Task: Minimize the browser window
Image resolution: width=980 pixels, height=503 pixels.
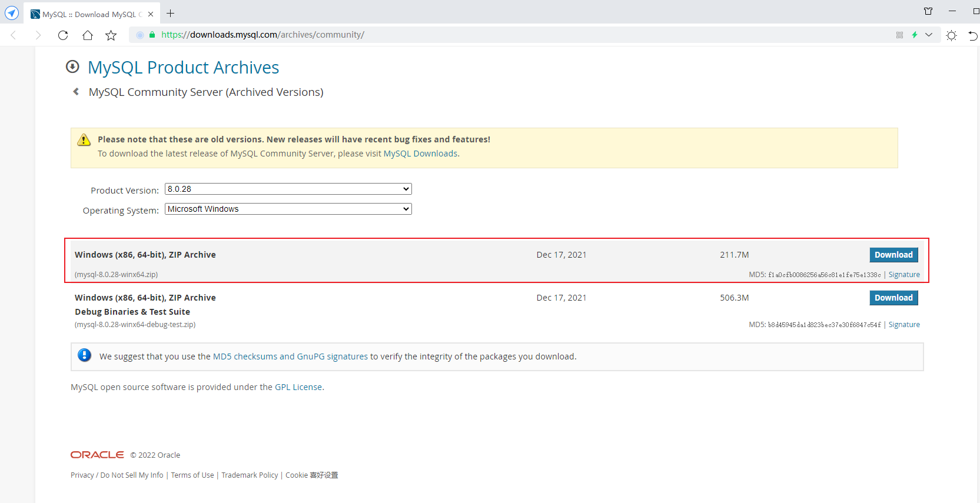Action: click(x=952, y=11)
